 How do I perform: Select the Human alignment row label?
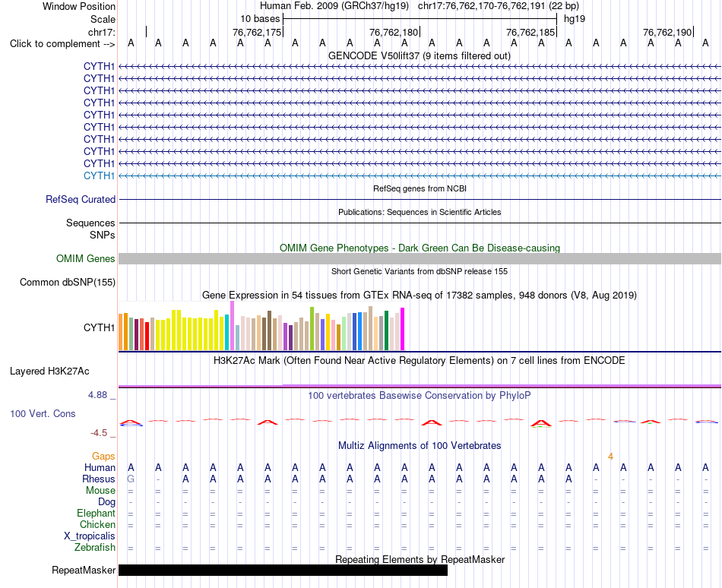point(100,468)
